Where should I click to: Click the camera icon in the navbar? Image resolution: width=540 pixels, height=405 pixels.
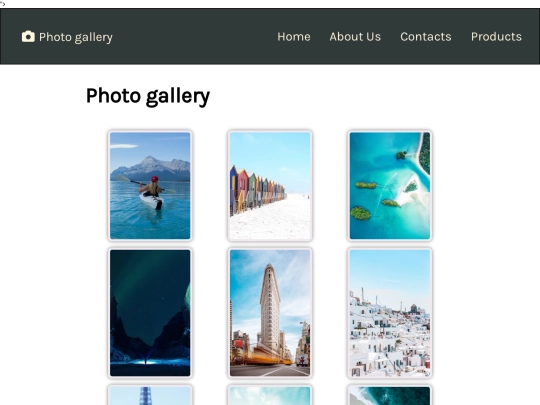(28, 37)
